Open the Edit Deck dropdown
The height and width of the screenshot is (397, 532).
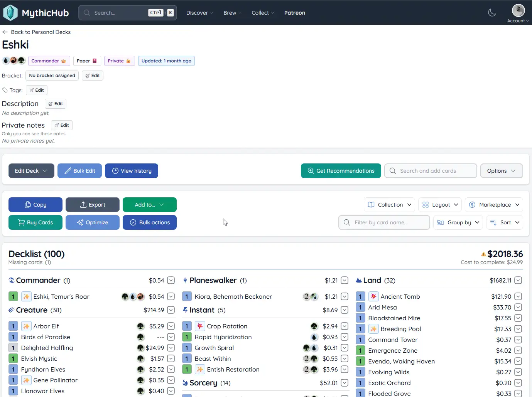click(x=31, y=171)
